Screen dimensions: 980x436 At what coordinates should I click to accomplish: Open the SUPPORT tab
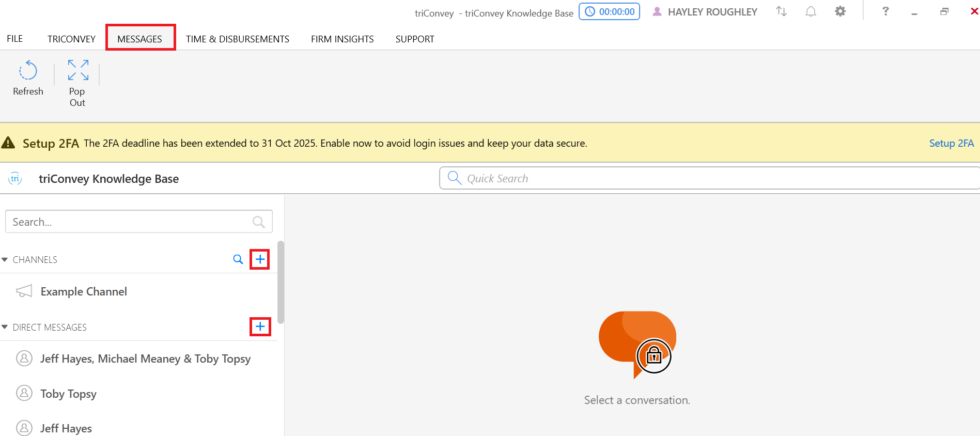[x=415, y=39]
